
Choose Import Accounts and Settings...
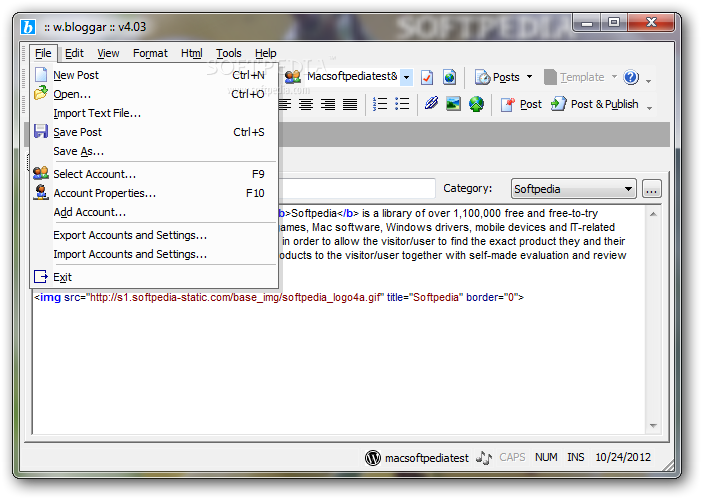click(154, 254)
